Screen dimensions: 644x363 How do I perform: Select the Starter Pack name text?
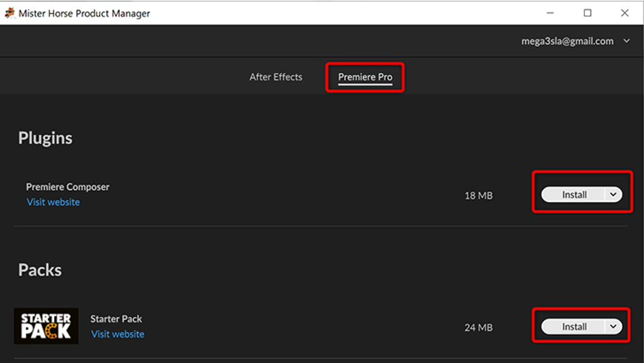(116, 318)
